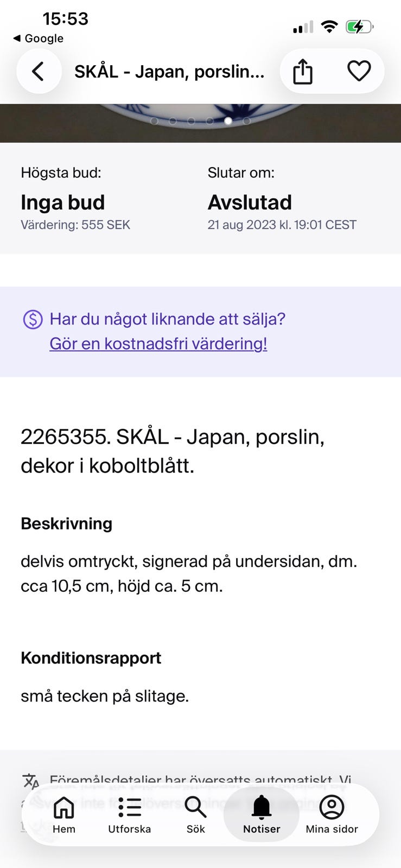Open the Utforska tab
The height and width of the screenshot is (868, 401).
pos(130,815)
